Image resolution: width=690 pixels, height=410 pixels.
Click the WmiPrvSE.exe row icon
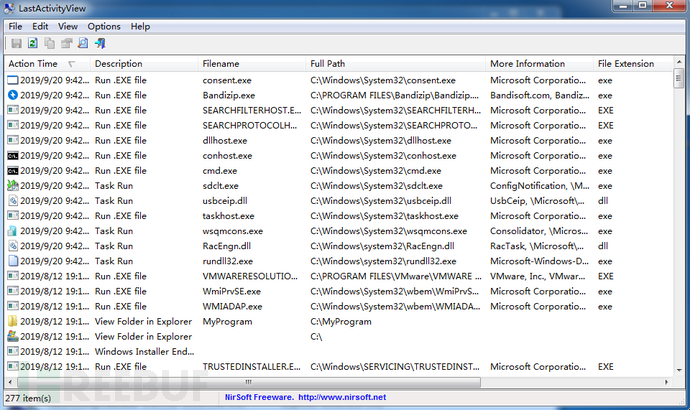(x=13, y=291)
